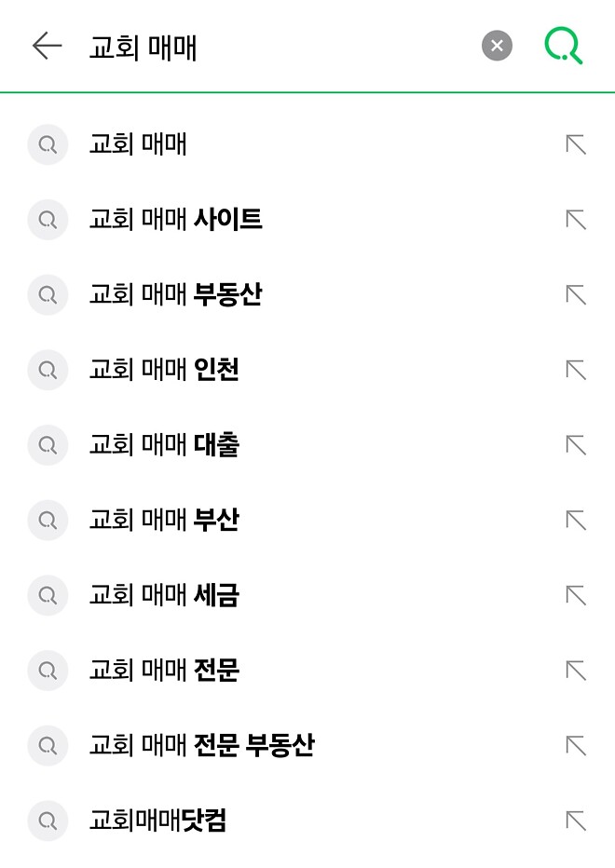Click the magnifier icon next to 교회 매매 부산
Viewport: 615px width, 868px height.
tap(48, 520)
